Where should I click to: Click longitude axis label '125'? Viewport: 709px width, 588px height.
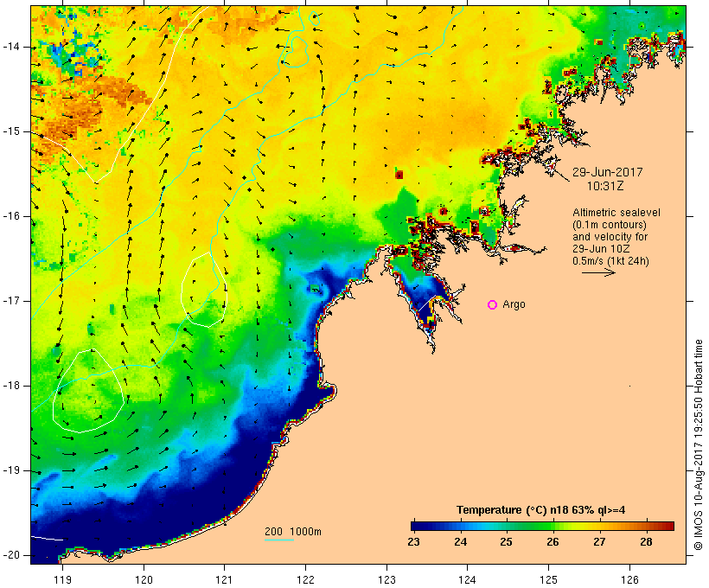pos(548,579)
